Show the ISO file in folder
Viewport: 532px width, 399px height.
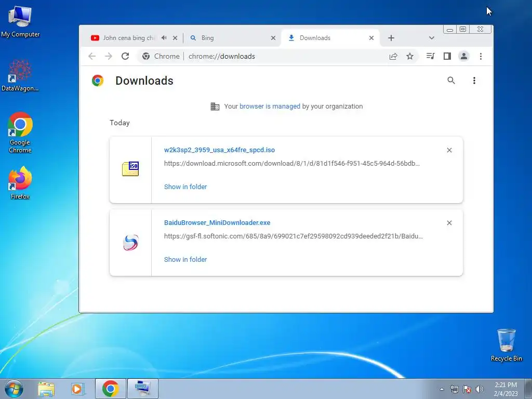[x=185, y=187]
